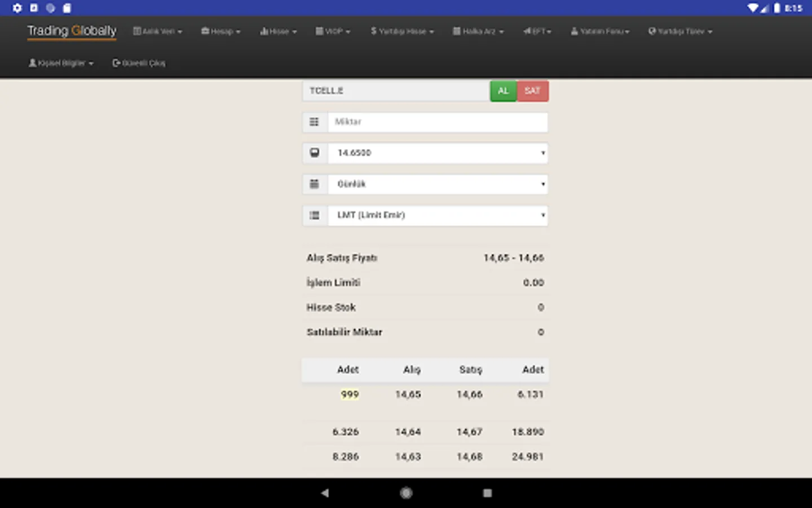Open the user profile menu

(x=61, y=63)
